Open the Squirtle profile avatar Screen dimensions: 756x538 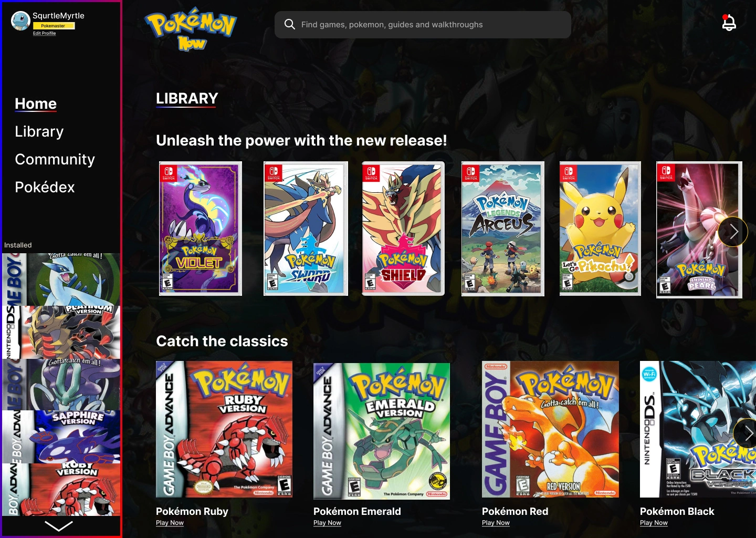click(20, 21)
